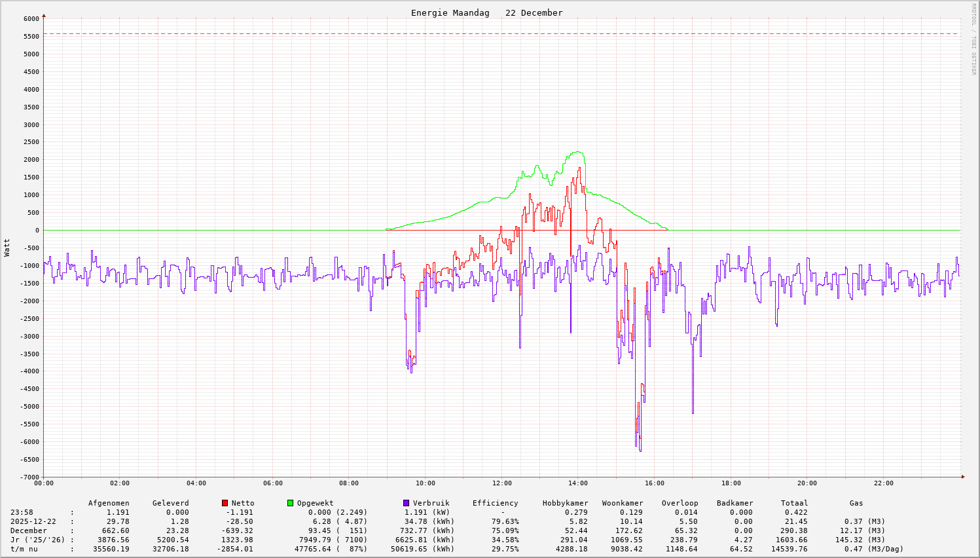Select the Efficiency column header

click(495, 503)
